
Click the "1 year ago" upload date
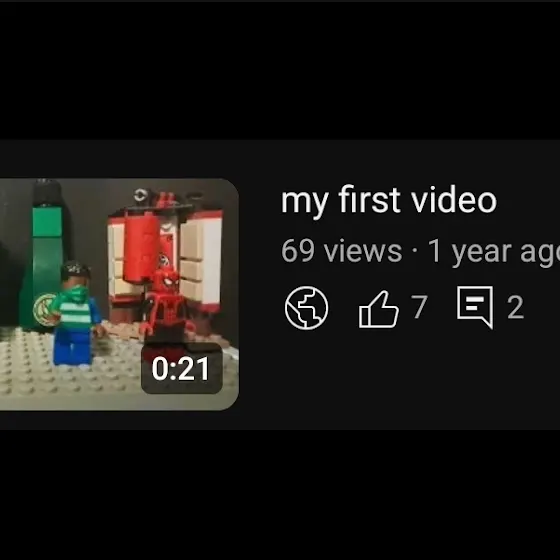point(494,252)
